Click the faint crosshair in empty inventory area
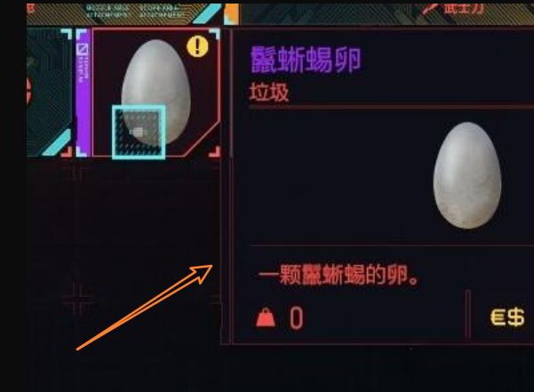Image resolution: width=534 pixels, height=392 pixels. [77, 299]
